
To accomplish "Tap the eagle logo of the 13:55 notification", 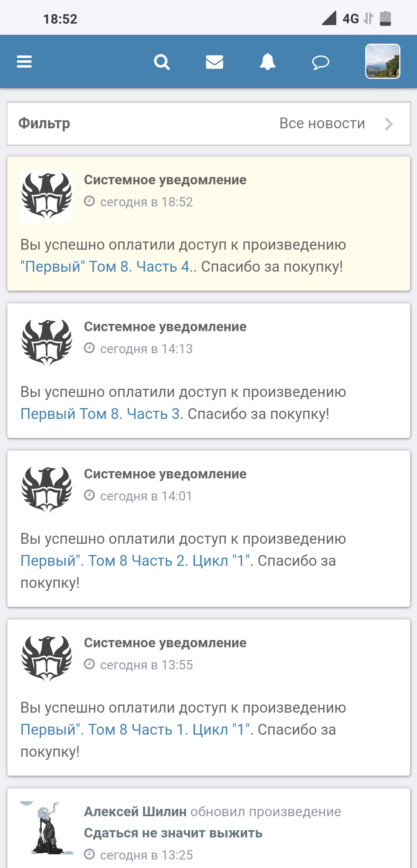I will coord(47,659).
